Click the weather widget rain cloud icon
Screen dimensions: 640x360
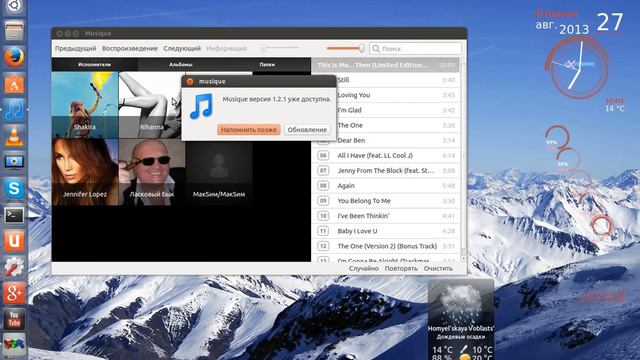tap(461, 302)
